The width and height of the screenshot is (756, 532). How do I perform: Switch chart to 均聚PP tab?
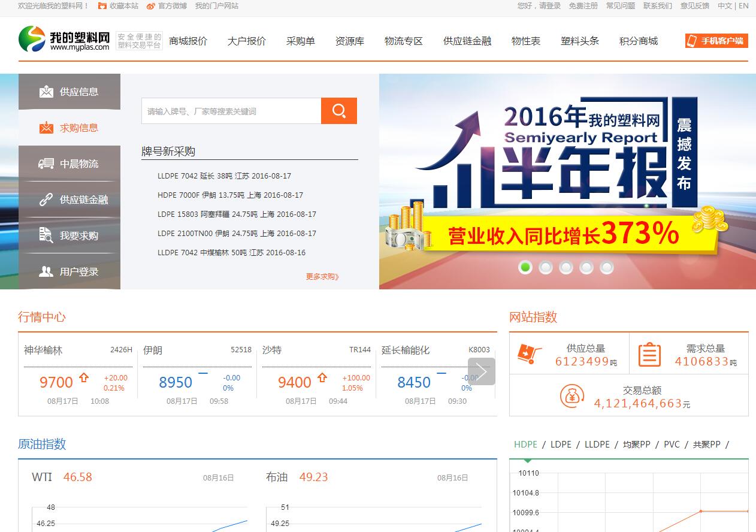pyautogui.click(x=637, y=445)
